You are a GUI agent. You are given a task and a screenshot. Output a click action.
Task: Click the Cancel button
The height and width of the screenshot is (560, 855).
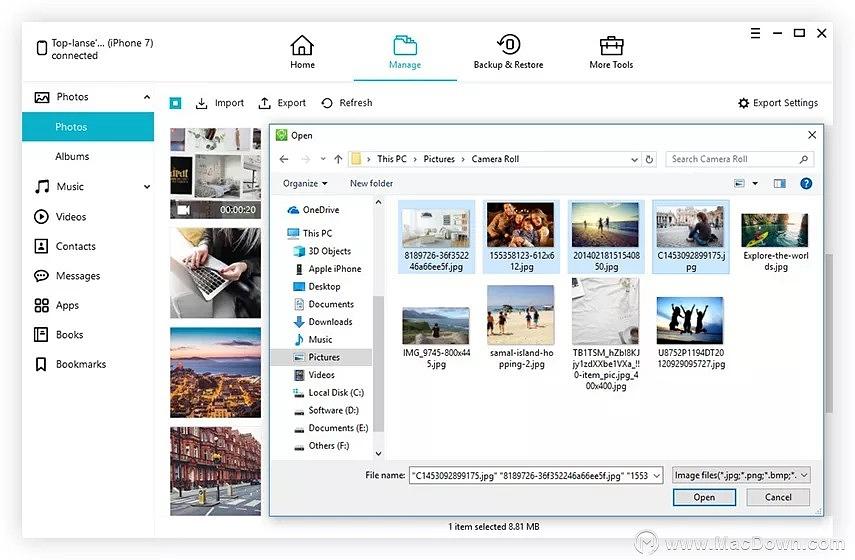click(x=778, y=497)
